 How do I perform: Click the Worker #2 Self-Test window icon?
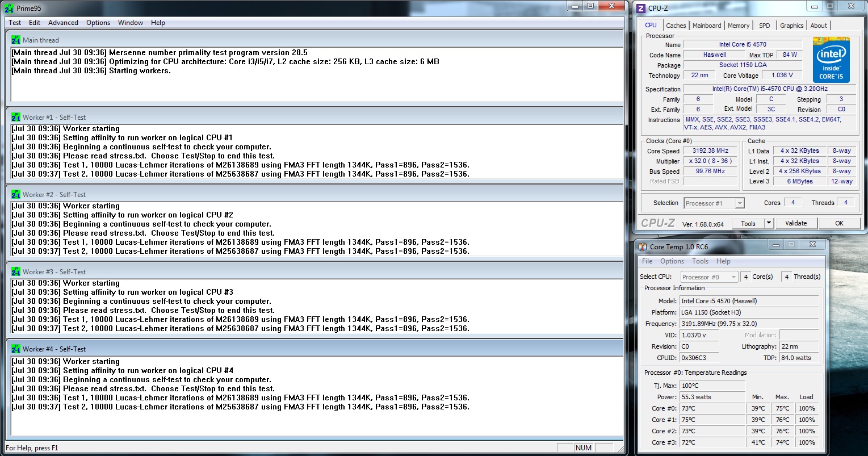(x=16, y=194)
